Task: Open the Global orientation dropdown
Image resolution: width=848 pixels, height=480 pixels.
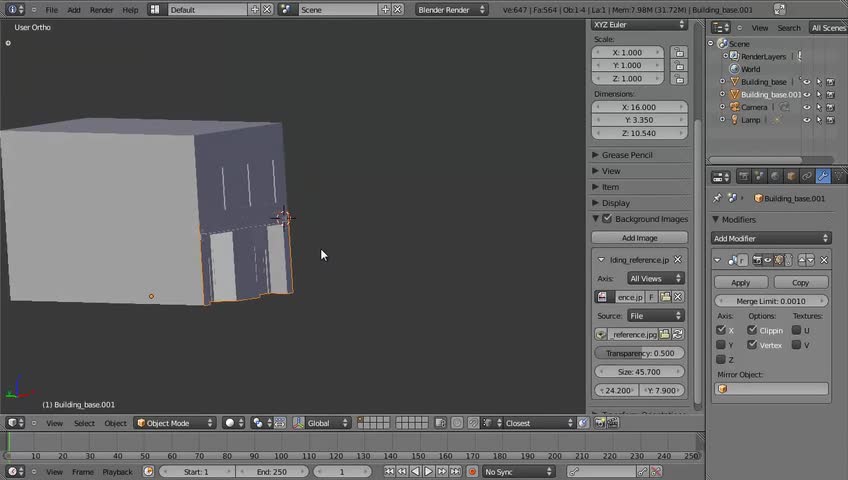Action: [x=328, y=423]
